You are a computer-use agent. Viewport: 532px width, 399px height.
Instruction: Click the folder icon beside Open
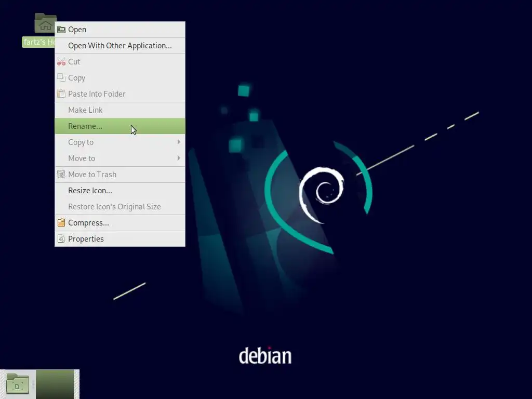(x=61, y=30)
